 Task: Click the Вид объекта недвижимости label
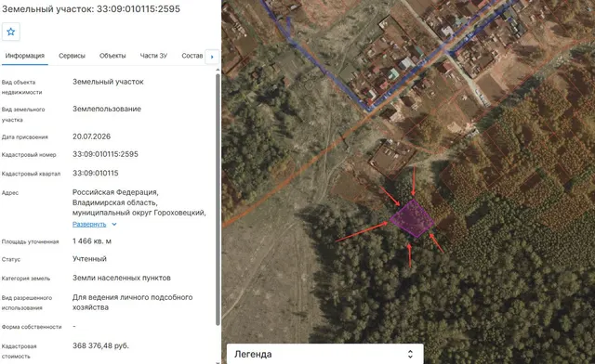pos(21,87)
